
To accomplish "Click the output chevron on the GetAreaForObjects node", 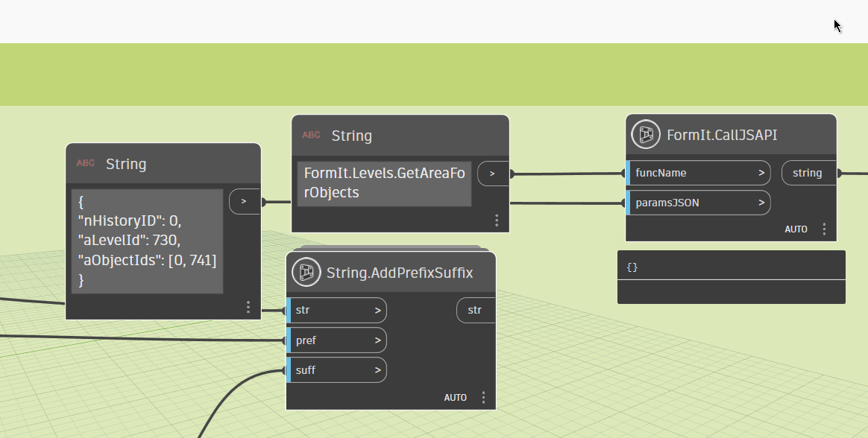I will pyautogui.click(x=492, y=172).
